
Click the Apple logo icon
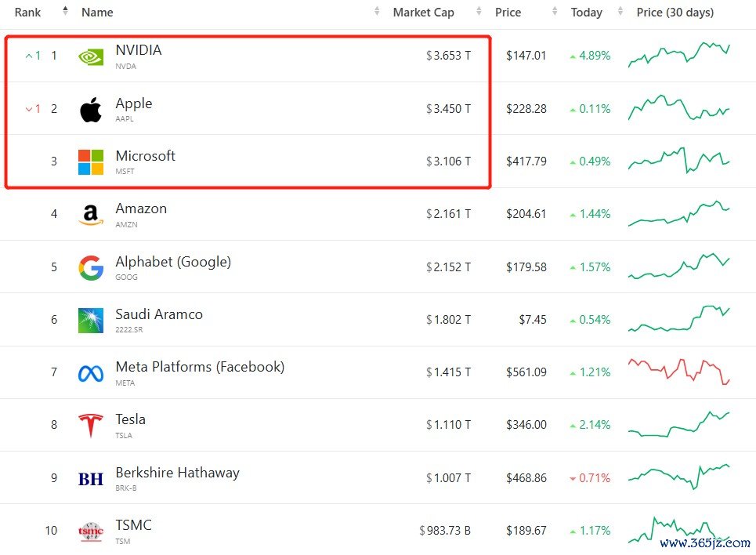pyautogui.click(x=91, y=110)
